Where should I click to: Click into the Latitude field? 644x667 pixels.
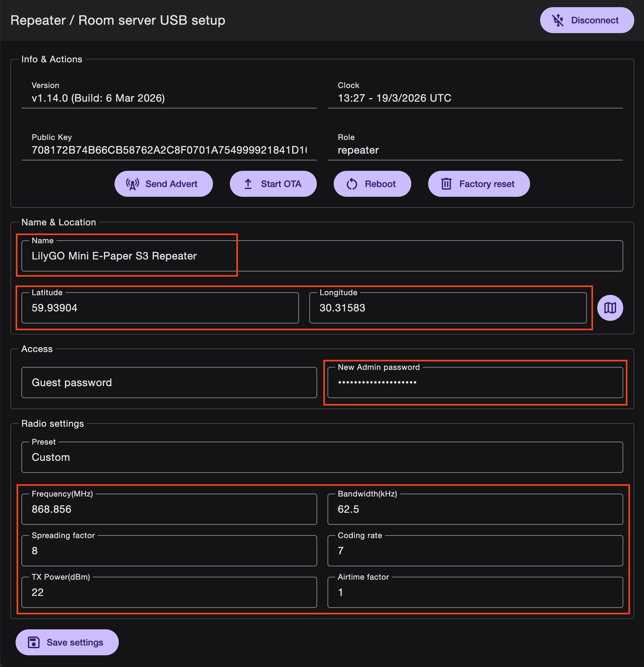tap(160, 308)
